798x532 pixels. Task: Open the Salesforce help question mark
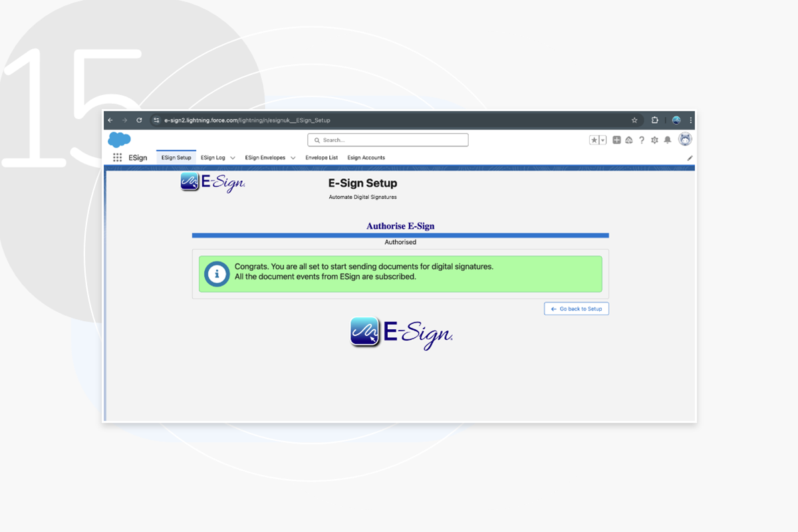pos(642,140)
